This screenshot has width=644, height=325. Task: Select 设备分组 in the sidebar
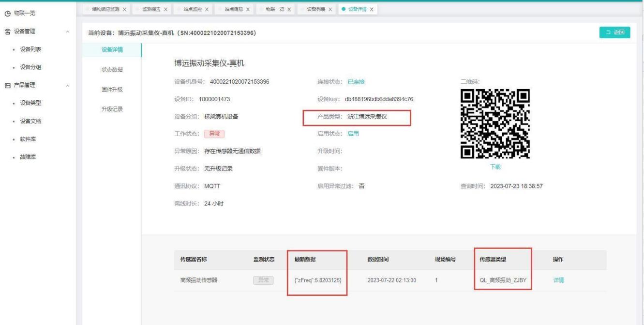point(30,67)
